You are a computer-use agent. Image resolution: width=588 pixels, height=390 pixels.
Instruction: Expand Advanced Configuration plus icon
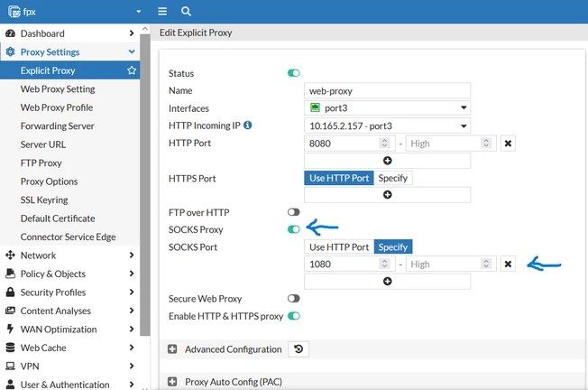pos(172,349)
